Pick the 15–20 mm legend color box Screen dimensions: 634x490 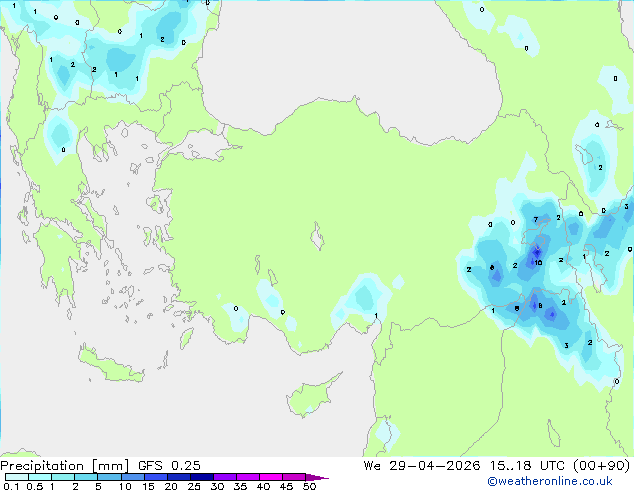click(155, 477)
